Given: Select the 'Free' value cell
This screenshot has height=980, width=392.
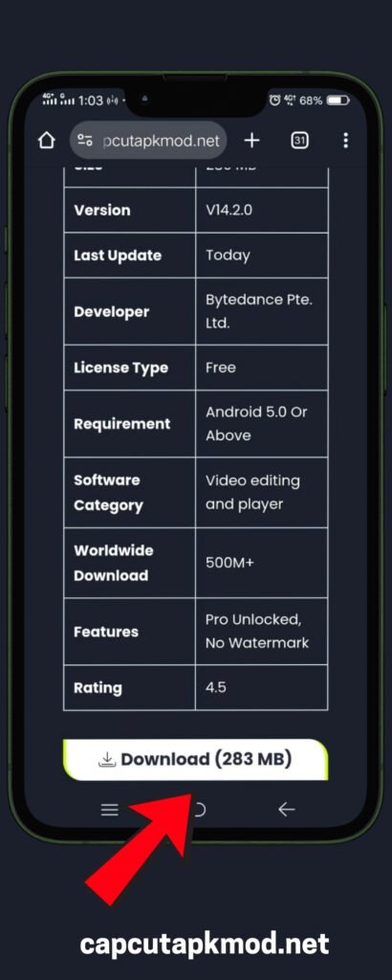Looking at the screenshot, I should (x=262, y=367).
